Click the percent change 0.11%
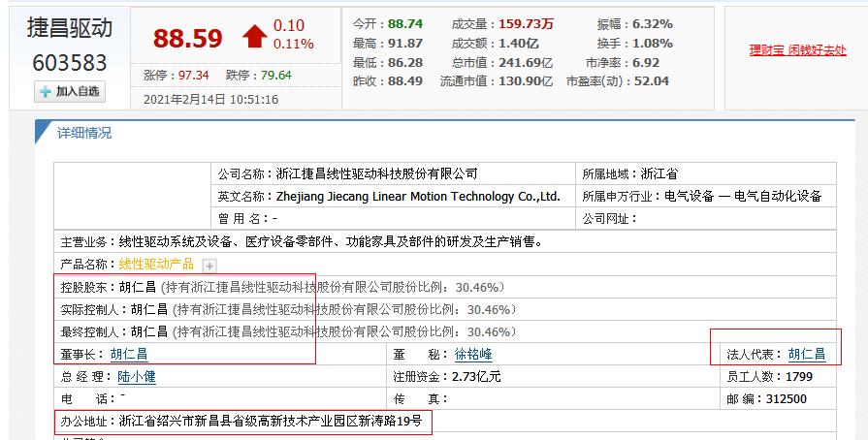This screenshot has height=440, width=868. click(294, 44)
